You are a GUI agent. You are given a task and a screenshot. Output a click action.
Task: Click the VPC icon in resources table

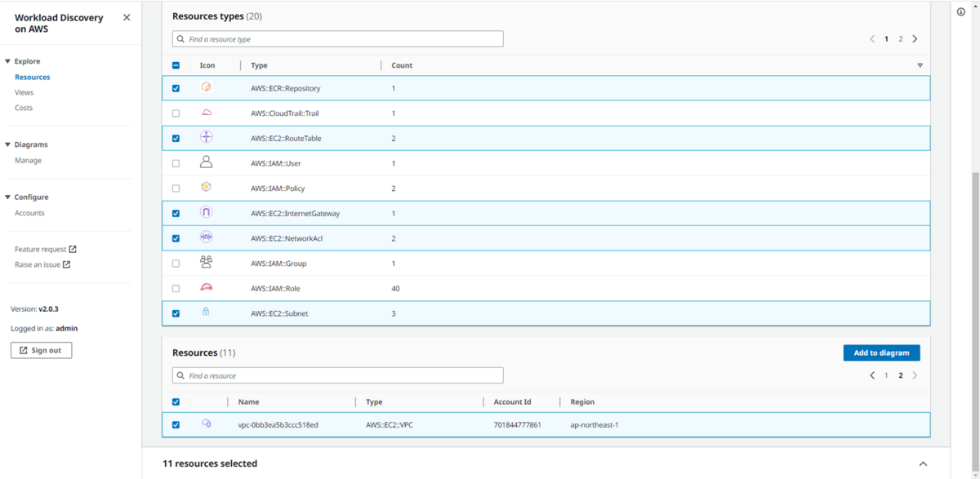[207, 424]
